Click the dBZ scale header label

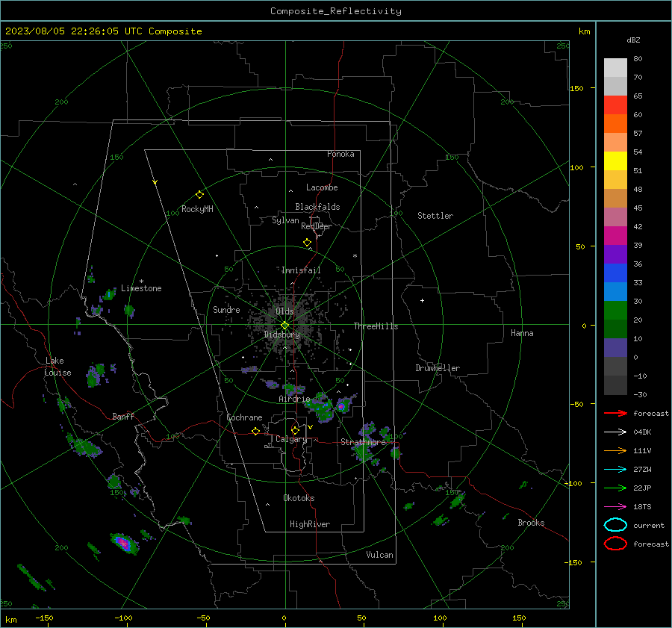(633, 40)
